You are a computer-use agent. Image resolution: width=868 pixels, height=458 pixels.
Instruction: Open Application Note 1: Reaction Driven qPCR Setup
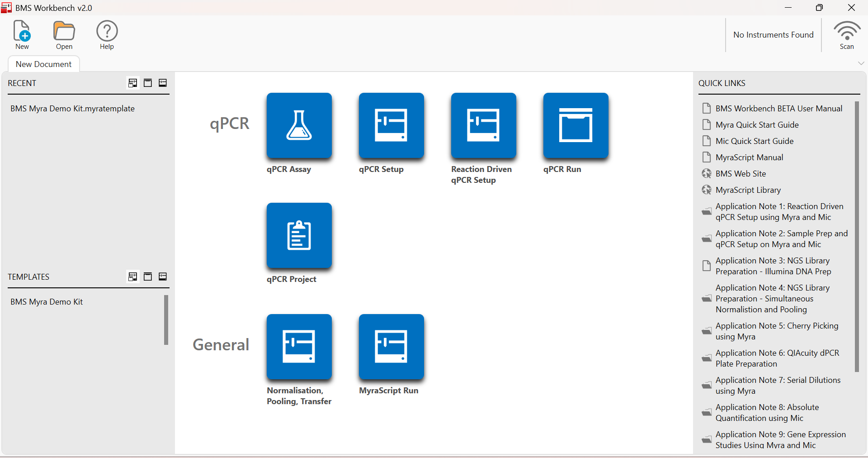point(779,212)
